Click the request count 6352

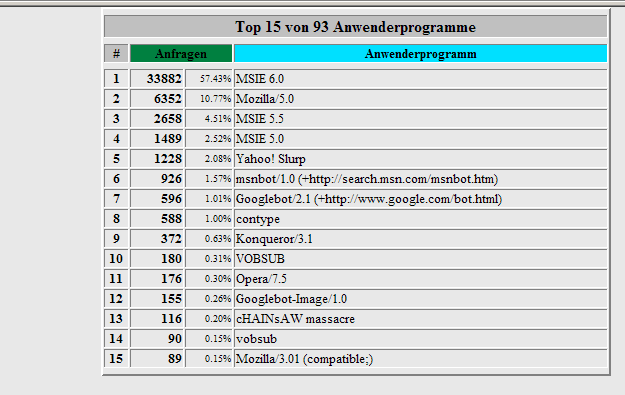tap(168, 99)
